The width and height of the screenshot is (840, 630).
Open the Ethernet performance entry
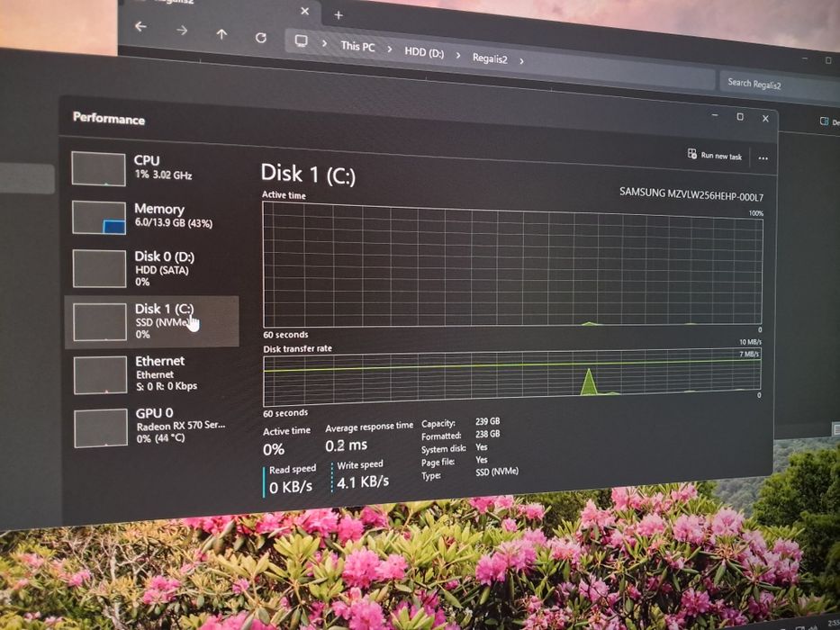(x=153, y=373)
